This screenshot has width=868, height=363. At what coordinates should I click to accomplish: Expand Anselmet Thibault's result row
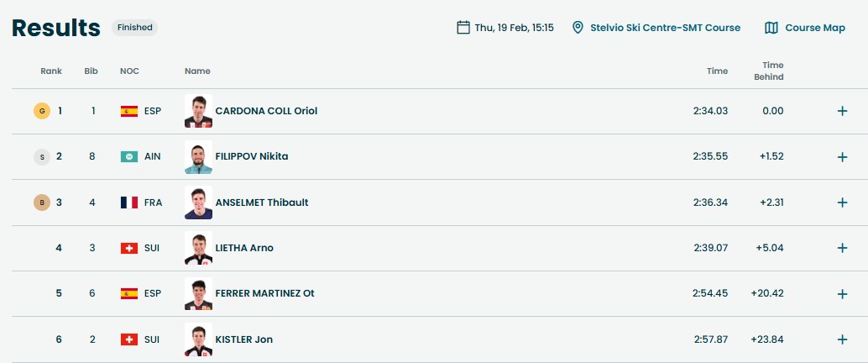843,203
